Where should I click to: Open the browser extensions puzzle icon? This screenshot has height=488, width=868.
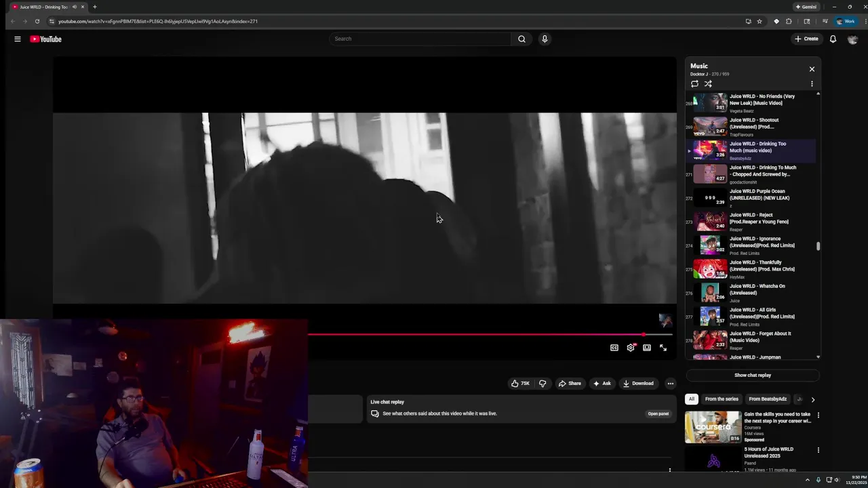(789, 21)
